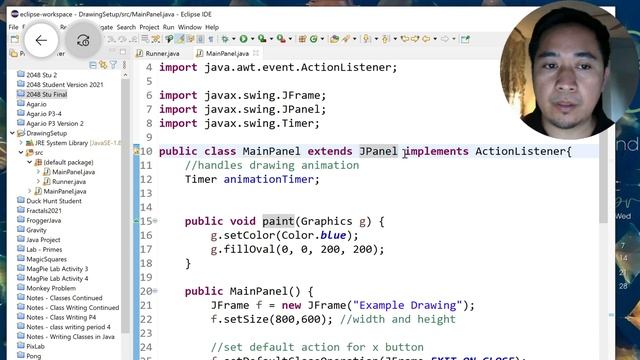Click the green Run button icon
Viewport: 640px width, 360px height.
pyautogui.click(x=244, y=39)
